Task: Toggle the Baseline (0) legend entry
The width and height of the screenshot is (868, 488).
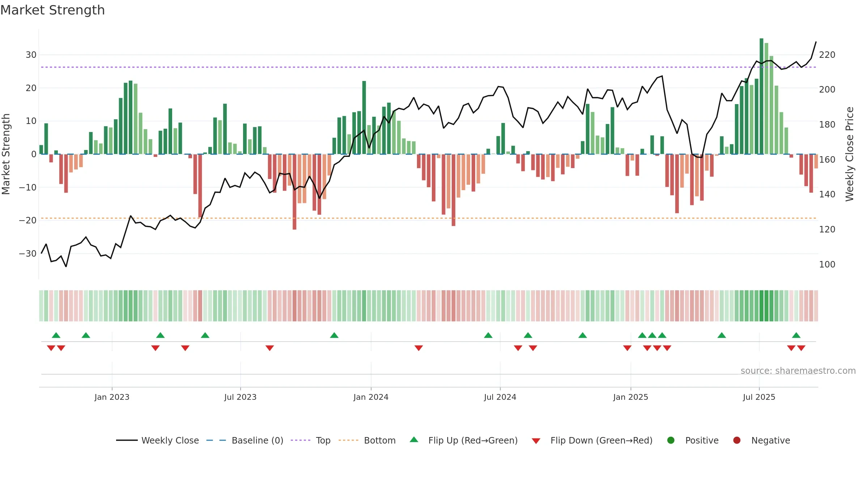Action: [x=244, y=440]
